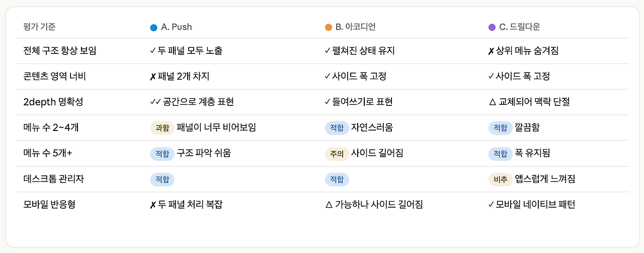This screenshot has width=644, height=253.
Task: Click the 주의 badge next to 사이드 길어짐
Action: point(337,153)
